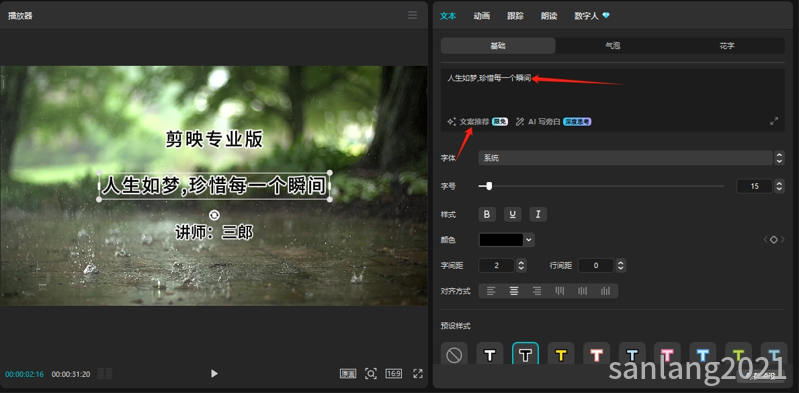Toggle underline text style
Screen dimensions: 799x393
tap(512, 215)
